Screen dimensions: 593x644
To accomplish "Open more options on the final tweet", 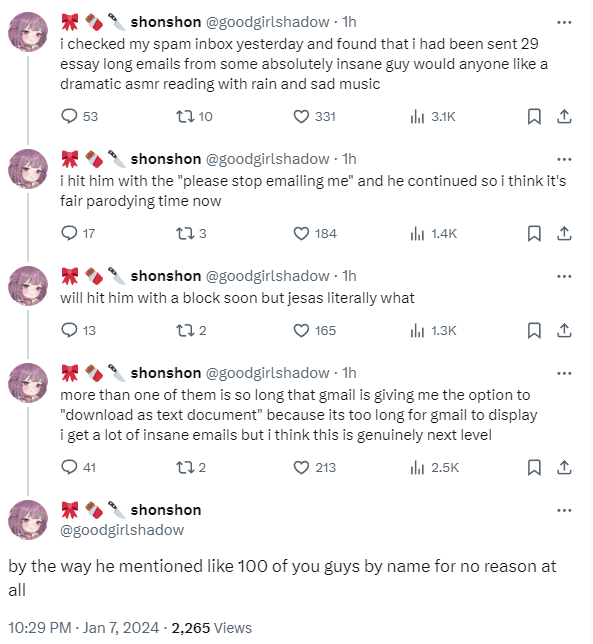I will (x=564, y=511).
